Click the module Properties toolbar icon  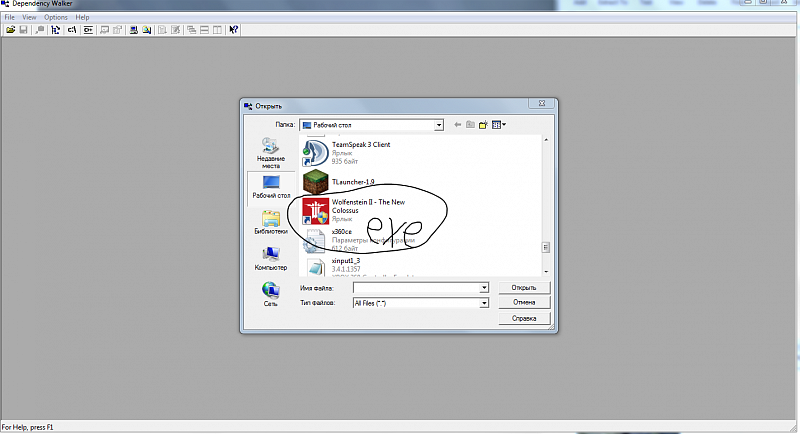[117, 30]
